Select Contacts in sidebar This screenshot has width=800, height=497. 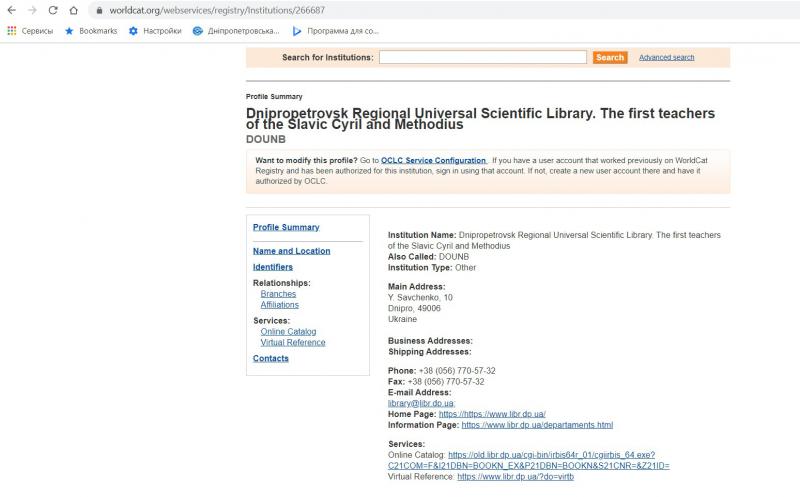pos(270,358)
